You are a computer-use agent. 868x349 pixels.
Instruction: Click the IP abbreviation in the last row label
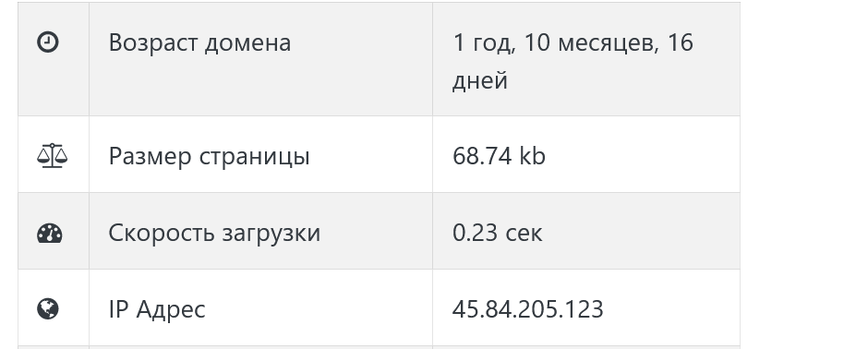[119, 309]
